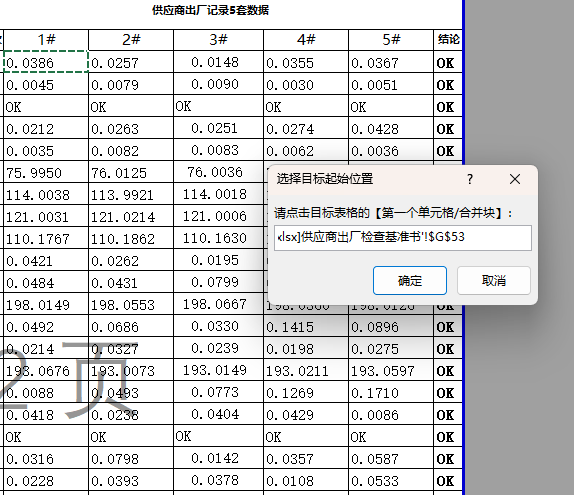
Task: Select the 3# column header
Action: click(218, 40)
